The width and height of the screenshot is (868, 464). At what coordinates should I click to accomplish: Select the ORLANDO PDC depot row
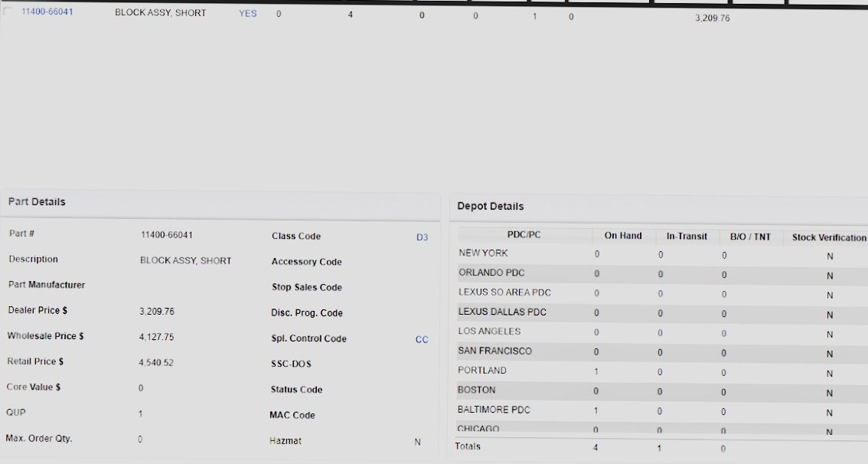pos(662,273)
